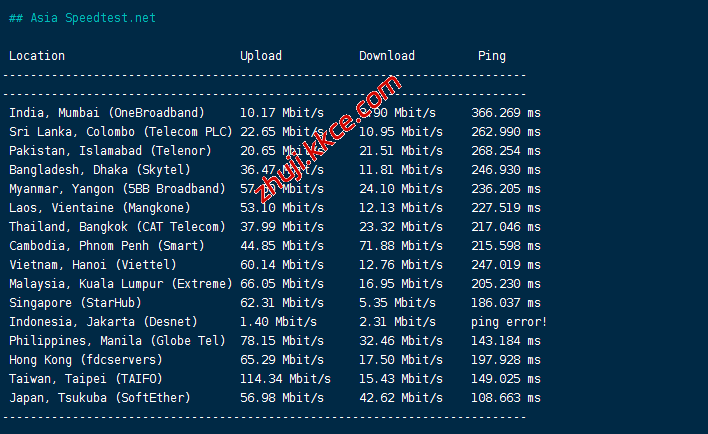708x434 pixels.
Task: Select the Japan, Tsukuba (SoftEther) row label
Action: point(100,398)
